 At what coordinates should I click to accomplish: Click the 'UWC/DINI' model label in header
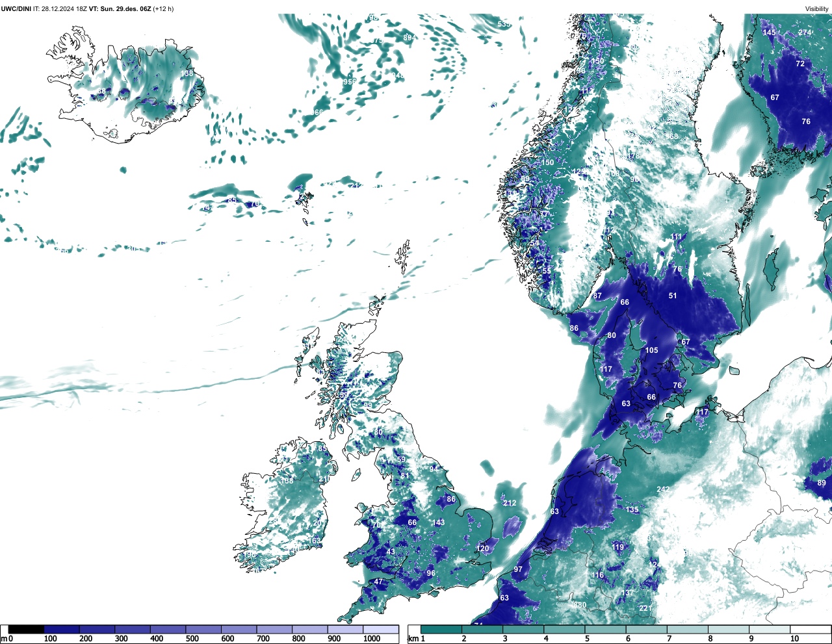tap(16, 8)
